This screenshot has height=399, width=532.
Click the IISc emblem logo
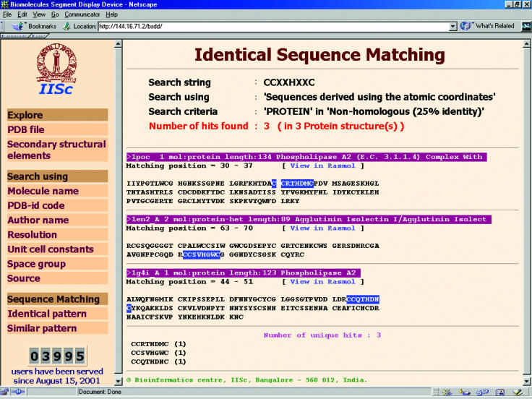(x=56, y=63)
